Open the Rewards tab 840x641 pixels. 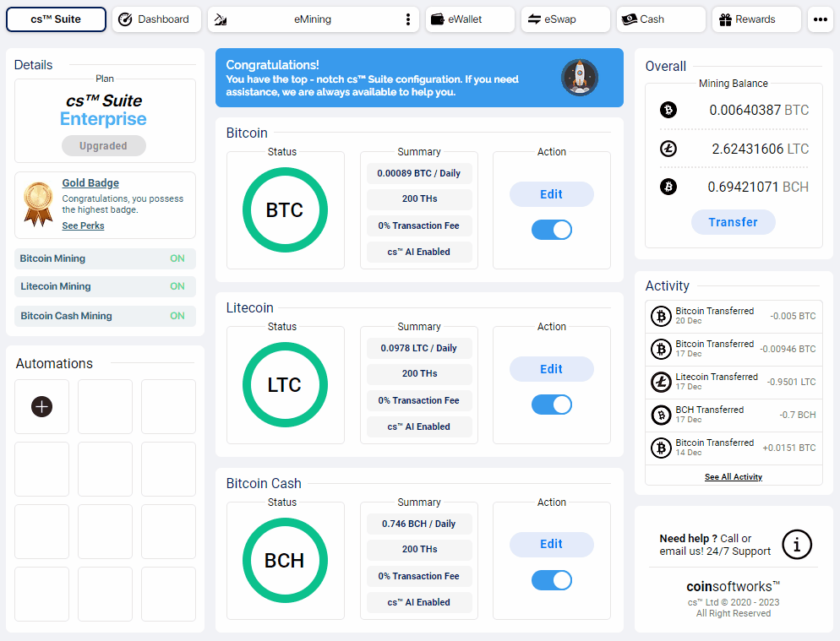[x=755, y=19]
